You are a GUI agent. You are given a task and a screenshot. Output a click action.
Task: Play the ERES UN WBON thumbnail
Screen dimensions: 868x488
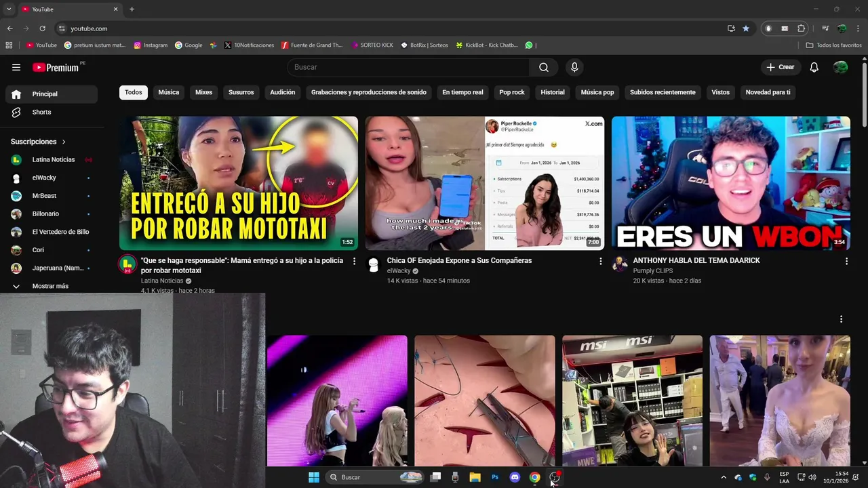(x=730, y=183)
